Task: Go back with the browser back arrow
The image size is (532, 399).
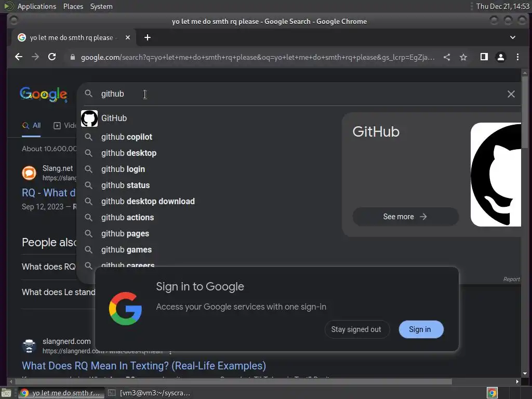Action: pyautogui.click(x=19, y=57)
